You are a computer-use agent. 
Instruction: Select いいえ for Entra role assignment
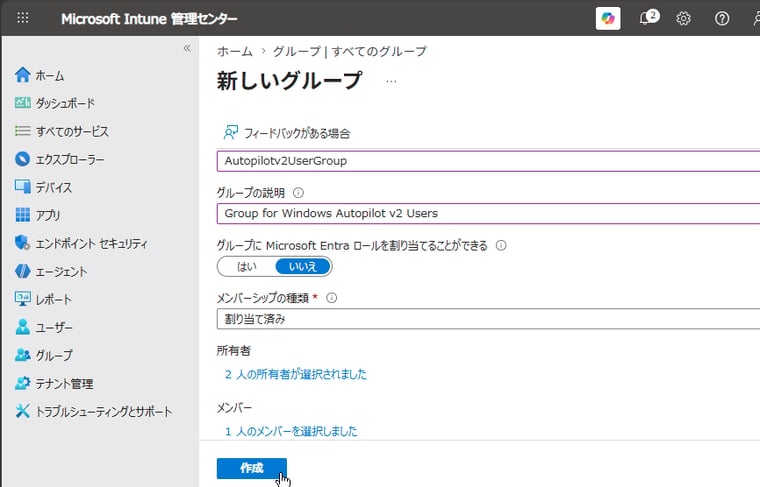[x=302, y=267]
